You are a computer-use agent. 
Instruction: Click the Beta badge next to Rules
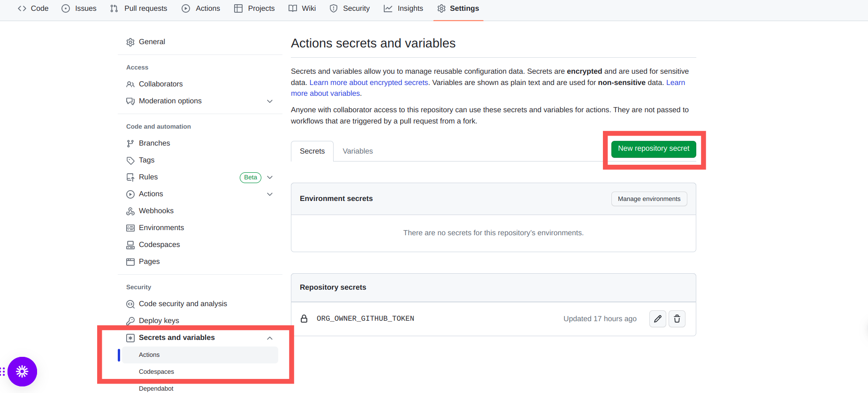click(251, 177)
